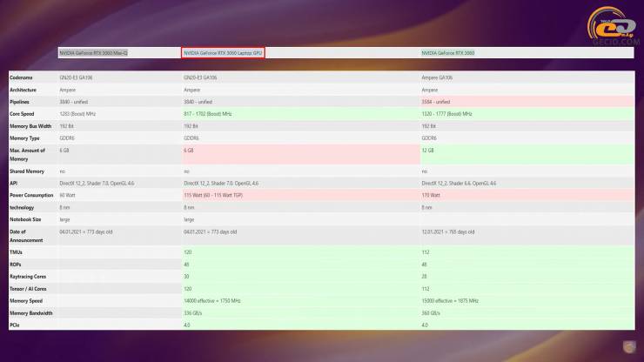Select the Max. Amount of Memory label

click(x=27, y=155)
